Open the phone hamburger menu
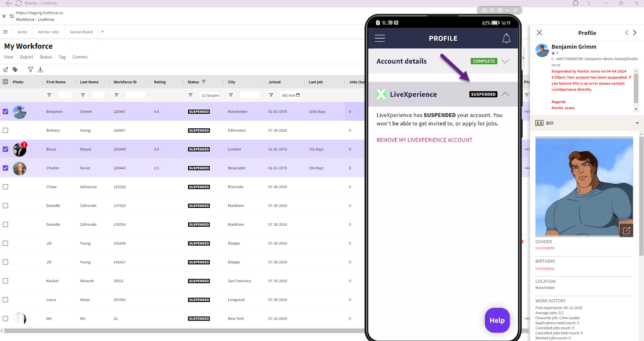 click(x=380, y=38)
